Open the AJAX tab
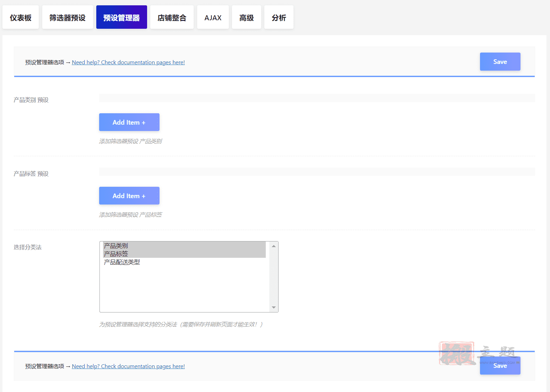 tap(213, 17)
